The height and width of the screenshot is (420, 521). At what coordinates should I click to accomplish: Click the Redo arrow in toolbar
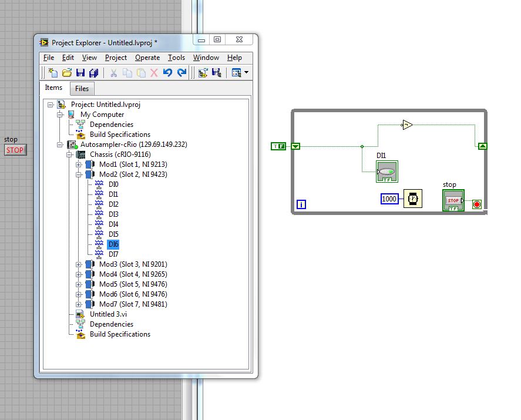pyautogui.click(x=182, y=73)
